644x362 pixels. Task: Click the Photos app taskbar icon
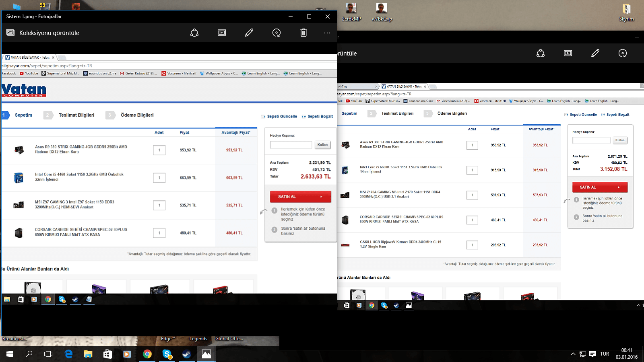click(206, 354)
